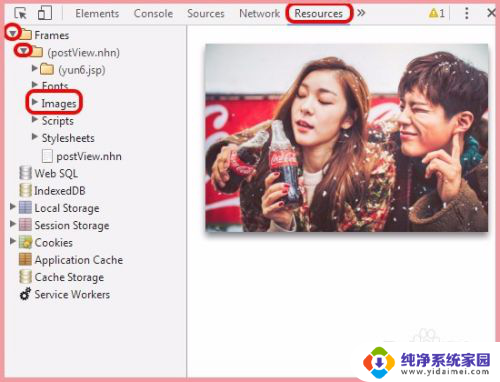Viewport: 500px width, 382px height.
Task: Select the Cookies entry
Action: click(x=53, y=243)
